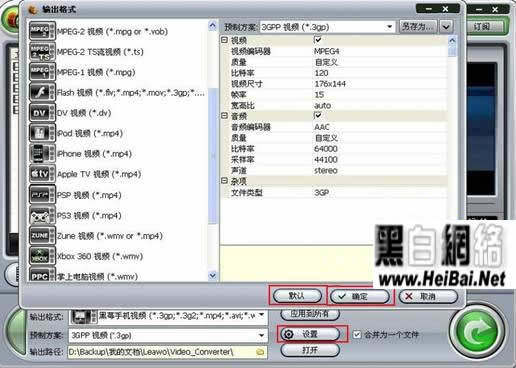The height and width of the screenshot is (368, 516).
Task: Select the iPhone video format icon
Action: [x=42, y=154]
